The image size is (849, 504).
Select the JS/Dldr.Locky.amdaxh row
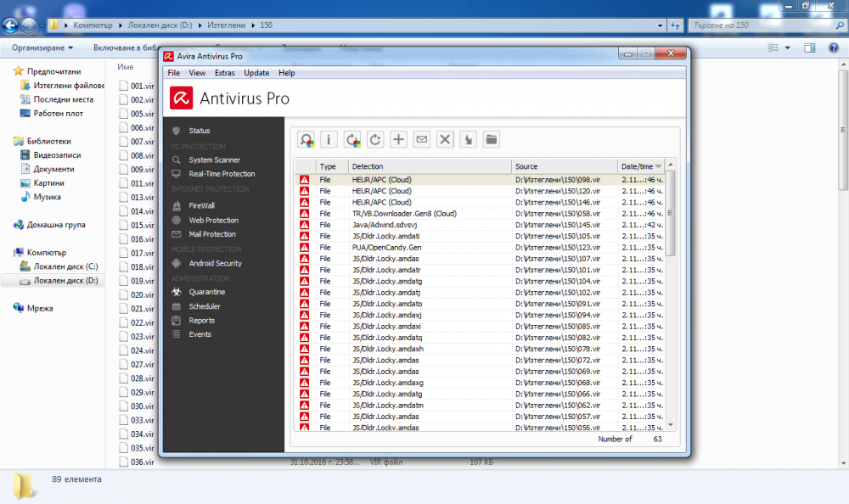(479, 350)
